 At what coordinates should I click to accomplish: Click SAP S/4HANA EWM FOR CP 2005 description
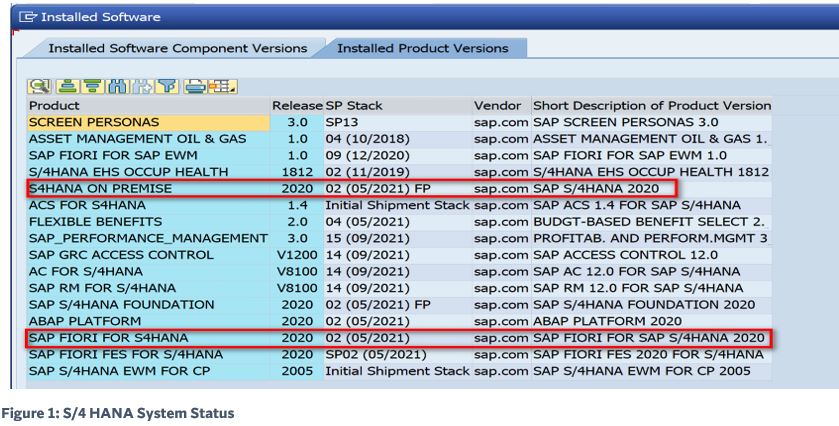click(x=651, y=371)
